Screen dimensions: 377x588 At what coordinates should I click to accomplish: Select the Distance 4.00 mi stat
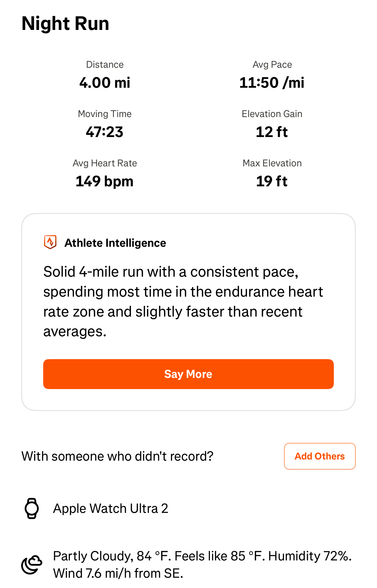(x=105, y=75)
